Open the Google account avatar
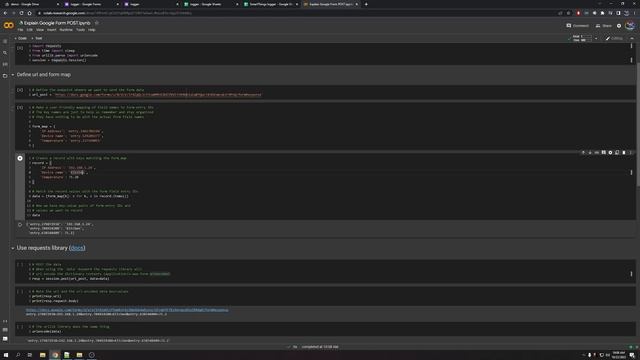 click(x=630, y=26)
